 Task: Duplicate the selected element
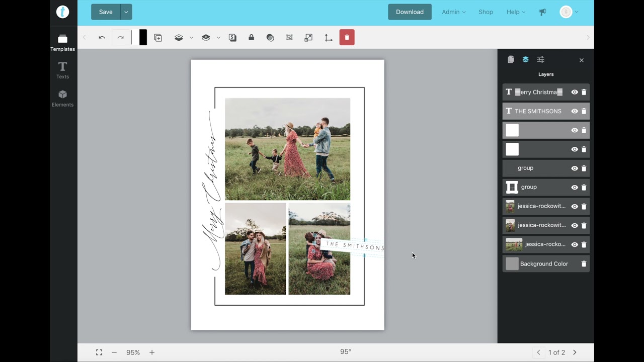(x=158, y=38)
